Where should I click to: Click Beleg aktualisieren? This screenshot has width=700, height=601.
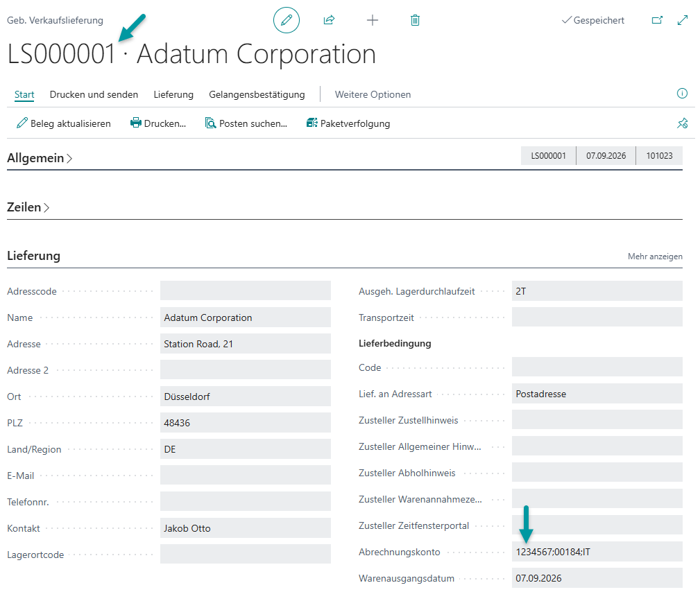pos(63,123)
